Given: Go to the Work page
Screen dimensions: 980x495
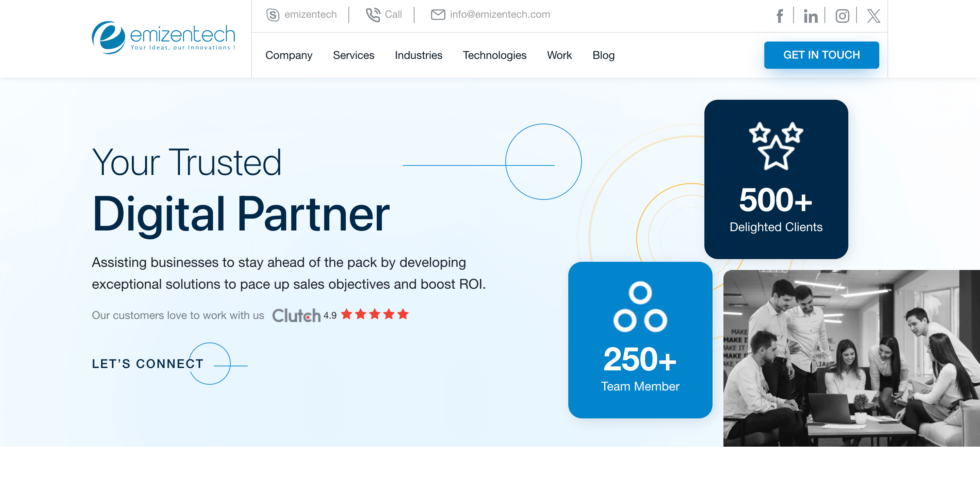Looking at the screenshot, I should tap(559, 55).
